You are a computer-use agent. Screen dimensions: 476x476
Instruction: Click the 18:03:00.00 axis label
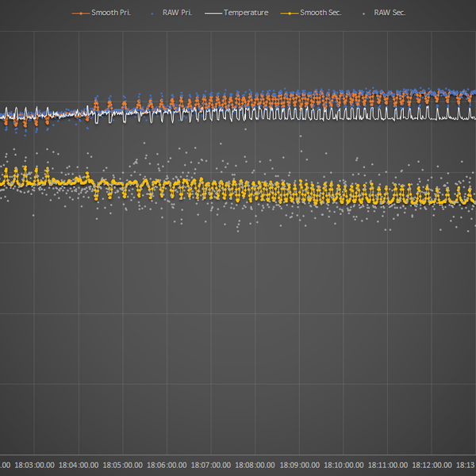coord(35,465)
